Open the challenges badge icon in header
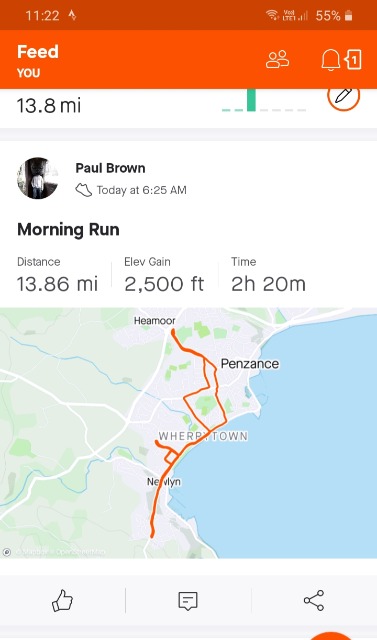The height and width of the screenshot is (640, 377). [353, 60]
